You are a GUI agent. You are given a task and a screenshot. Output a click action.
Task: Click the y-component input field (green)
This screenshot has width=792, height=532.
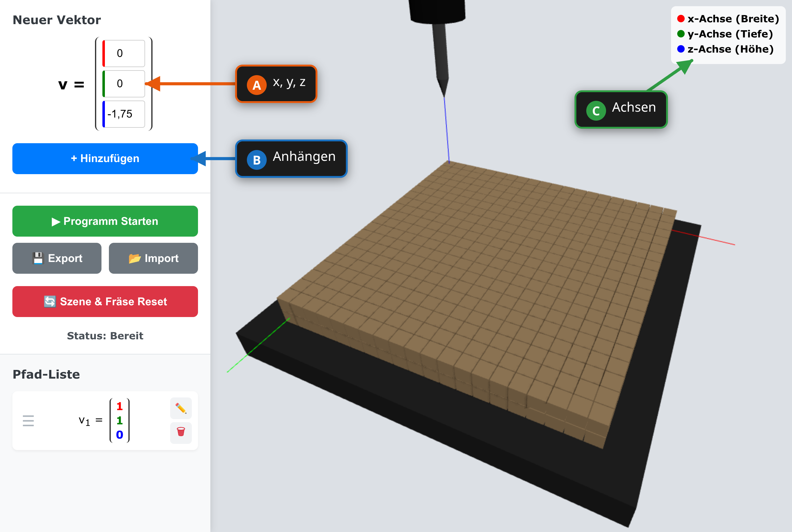tap(124, 84)
